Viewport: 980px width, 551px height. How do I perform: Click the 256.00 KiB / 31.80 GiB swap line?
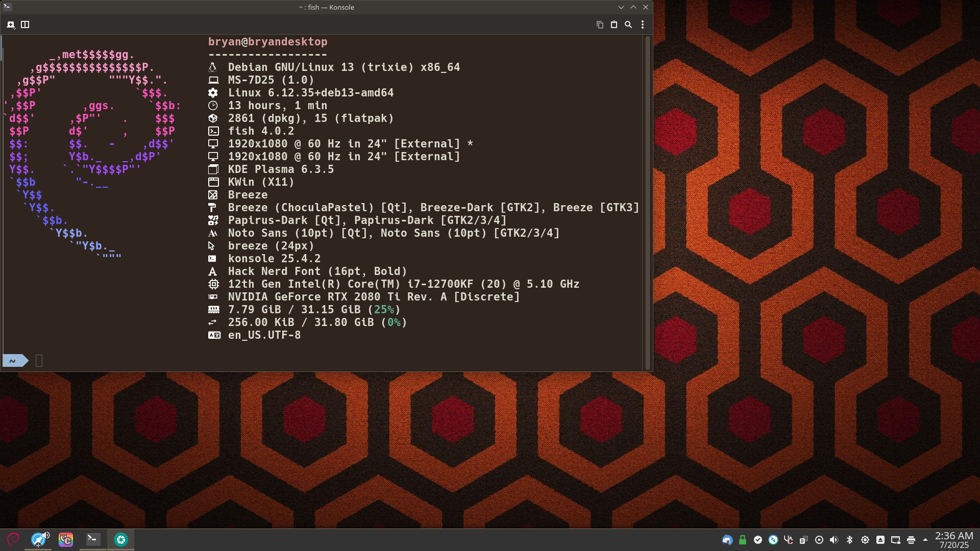tap(317, 322)
